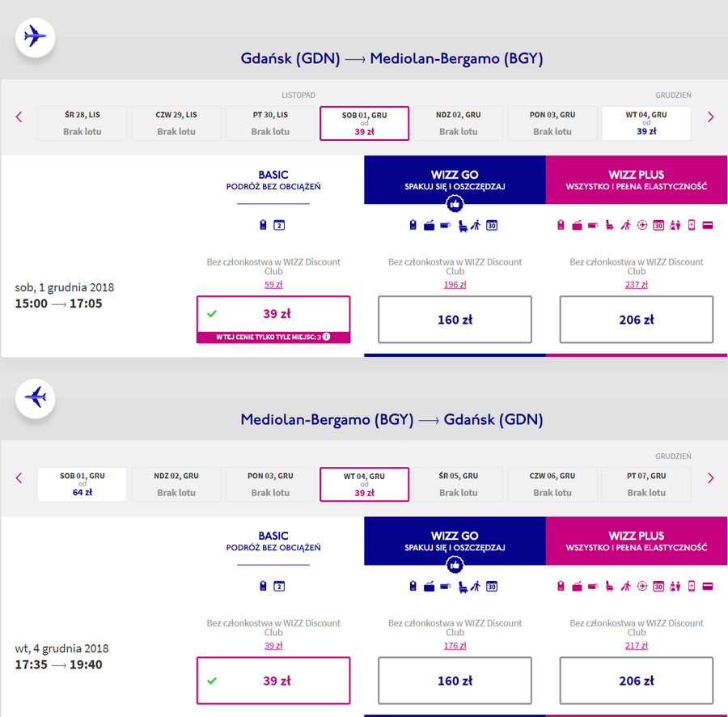Screen dimensions: 728x717
Task: Select outbound BASIC fare 39 zł
Action: [x=273, y=320]
